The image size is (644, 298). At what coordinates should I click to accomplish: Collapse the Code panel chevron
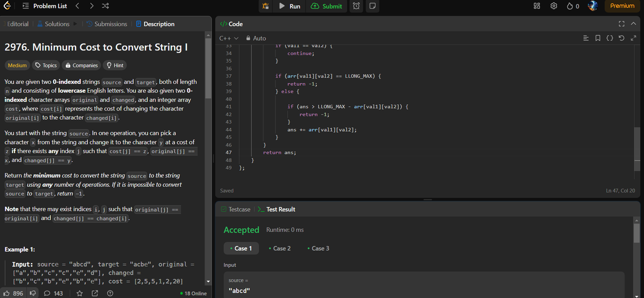[634, 24]
